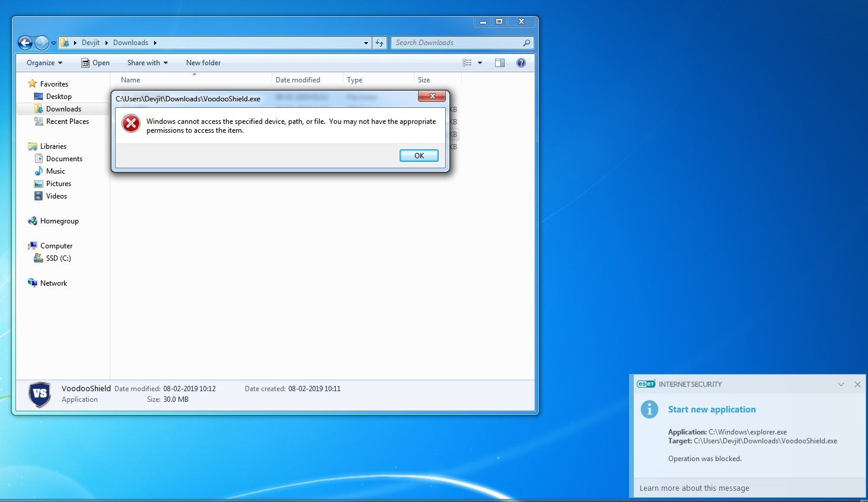
Task: Click the Search Downloads field
Action: 457,43
